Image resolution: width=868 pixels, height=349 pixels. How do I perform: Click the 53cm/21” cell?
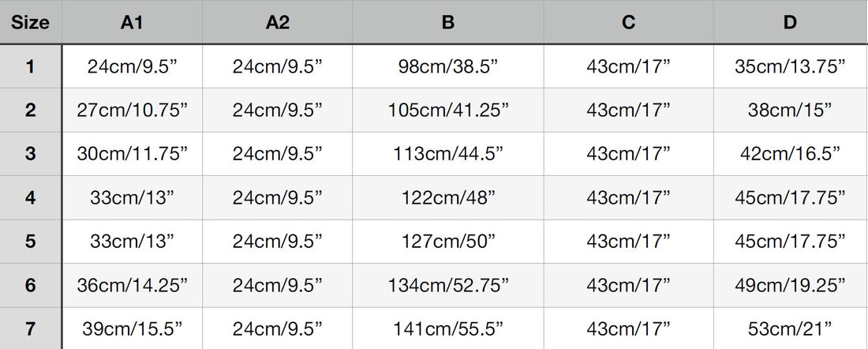pyautogui.click(x=790, y=328)
